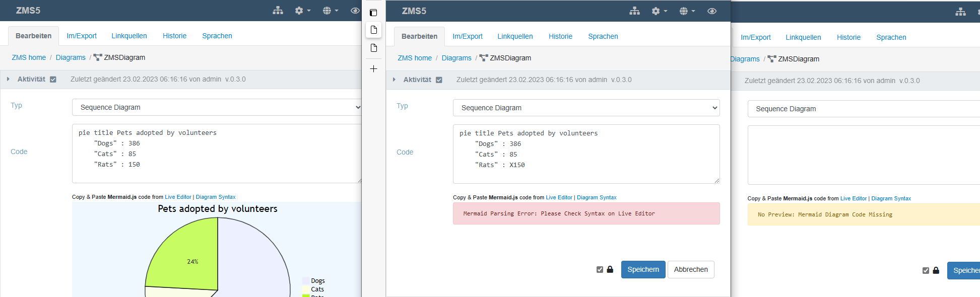980x297 pixels.
Task: Toggle checkbox beside lock in middle panel
Action: (600, 269)
